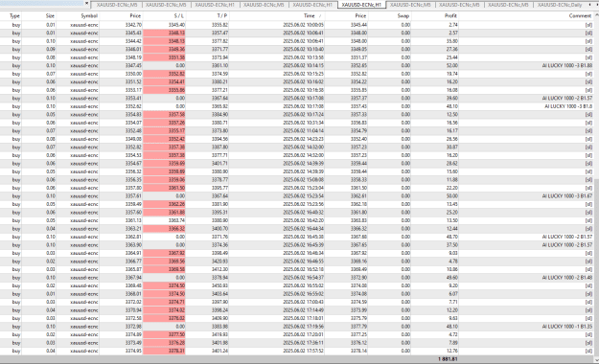Sort by the Swap column header
This screenshot has width=599, height=364.
point(403,16)
